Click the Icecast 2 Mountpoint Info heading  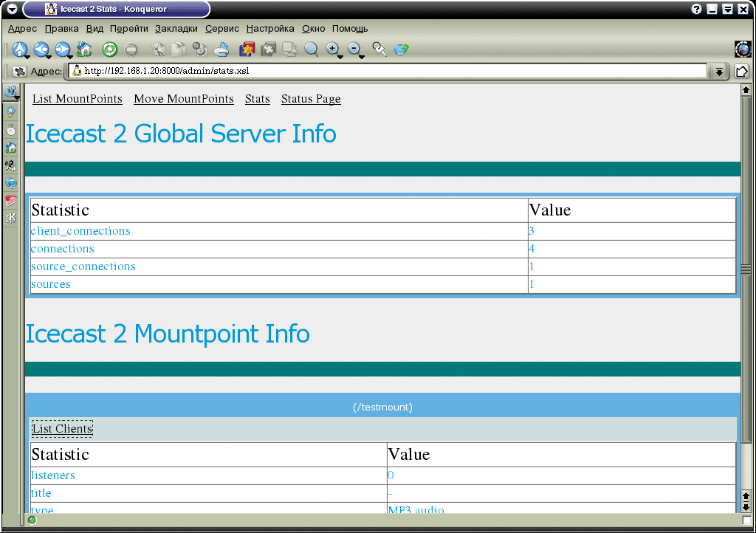168,334
